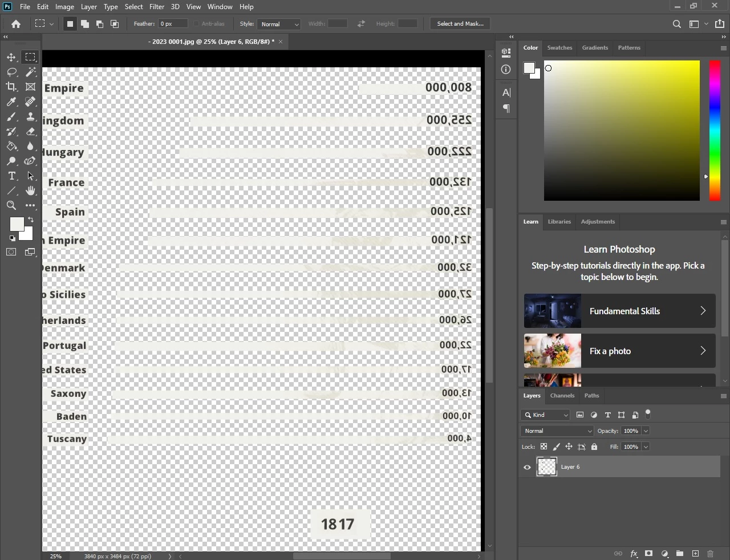Open the layer blend mode dropdown
This screenshot has width=730, height=560.
557,431
